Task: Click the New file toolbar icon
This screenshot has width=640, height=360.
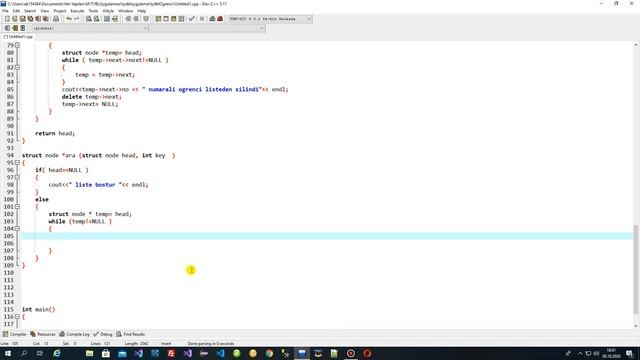Action: click(x=7, y=19)
